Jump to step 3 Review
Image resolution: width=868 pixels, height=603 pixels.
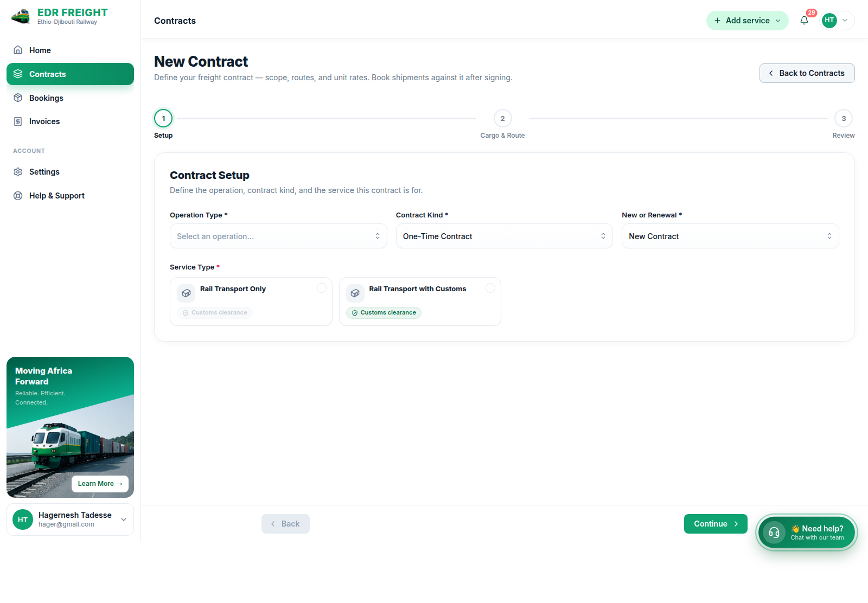click(x=844, y=118)
